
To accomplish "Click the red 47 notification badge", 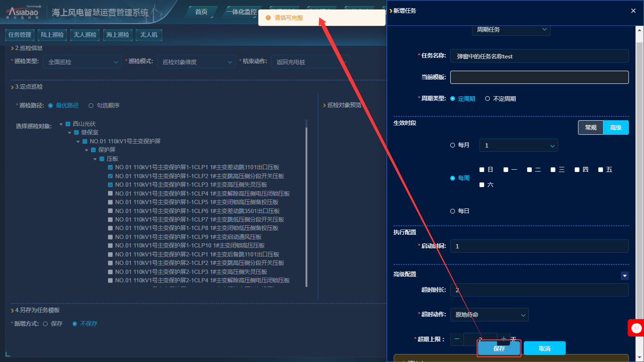I will click(x=636, y=328).
